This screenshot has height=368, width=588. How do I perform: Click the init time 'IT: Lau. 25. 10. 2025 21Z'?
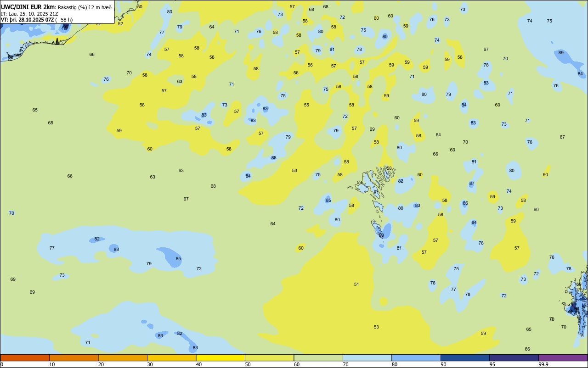[29, 13]
